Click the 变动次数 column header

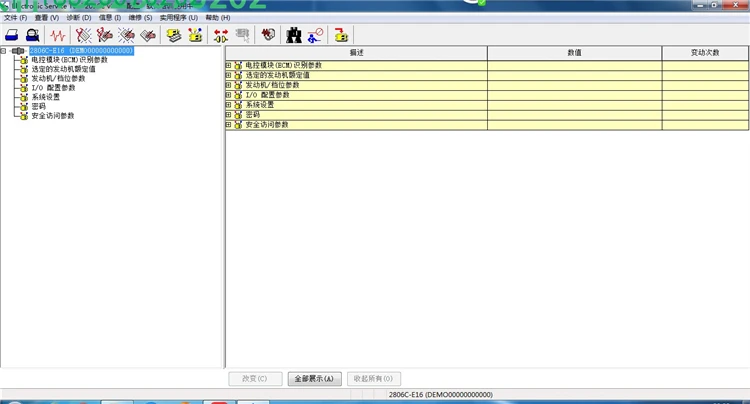(x=705, y=53)
